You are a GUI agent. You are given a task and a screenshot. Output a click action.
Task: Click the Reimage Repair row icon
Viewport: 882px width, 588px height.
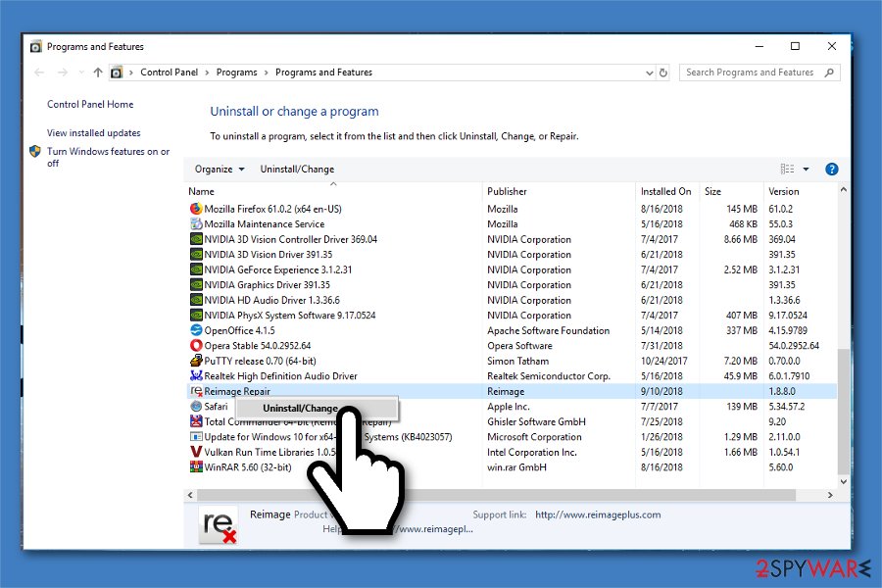point(196,391)
